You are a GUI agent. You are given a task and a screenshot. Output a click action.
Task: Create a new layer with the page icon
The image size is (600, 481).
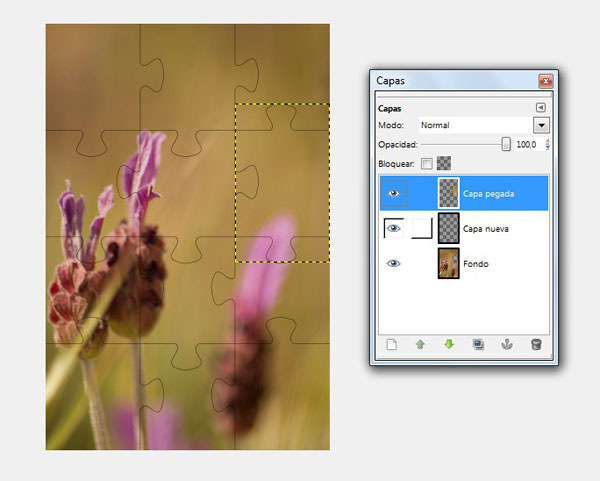pos(391,345)
